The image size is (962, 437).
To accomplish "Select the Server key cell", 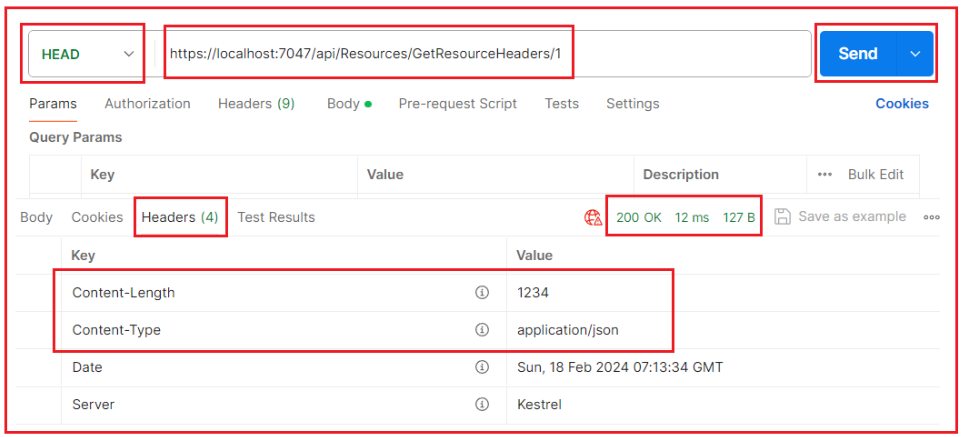I will pyautogui.click(x=284, y=404).
